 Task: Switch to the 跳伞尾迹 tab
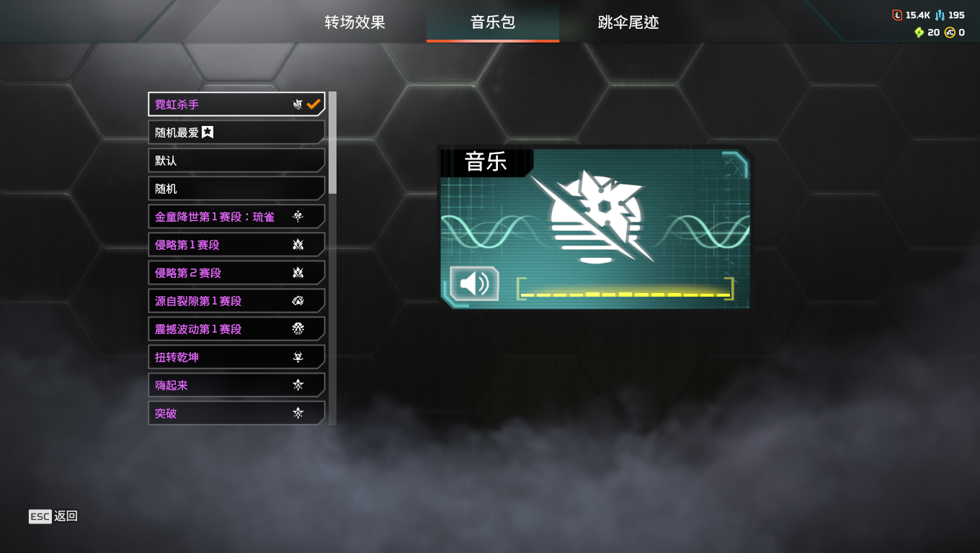click(x=628, y=22)
